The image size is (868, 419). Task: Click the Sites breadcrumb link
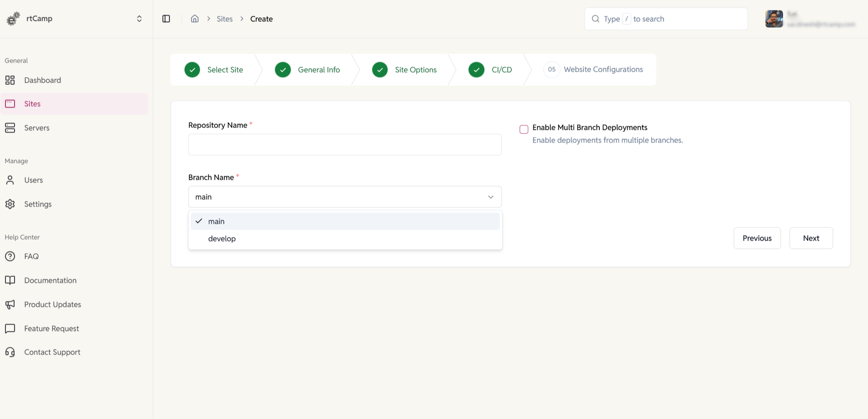[x=224, y=19]
